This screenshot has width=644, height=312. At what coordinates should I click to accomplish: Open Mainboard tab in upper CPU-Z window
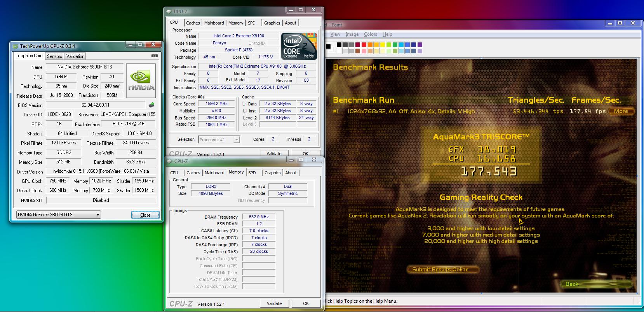pos(214,23)
